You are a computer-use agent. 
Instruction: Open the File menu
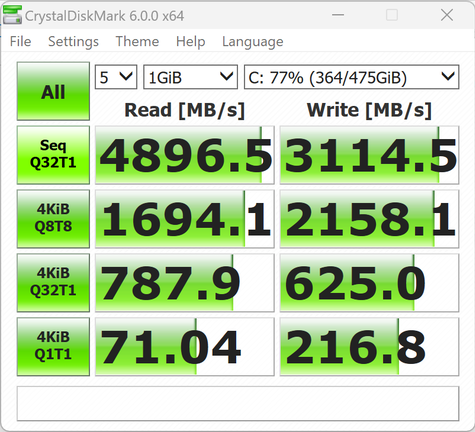(20, 41)
